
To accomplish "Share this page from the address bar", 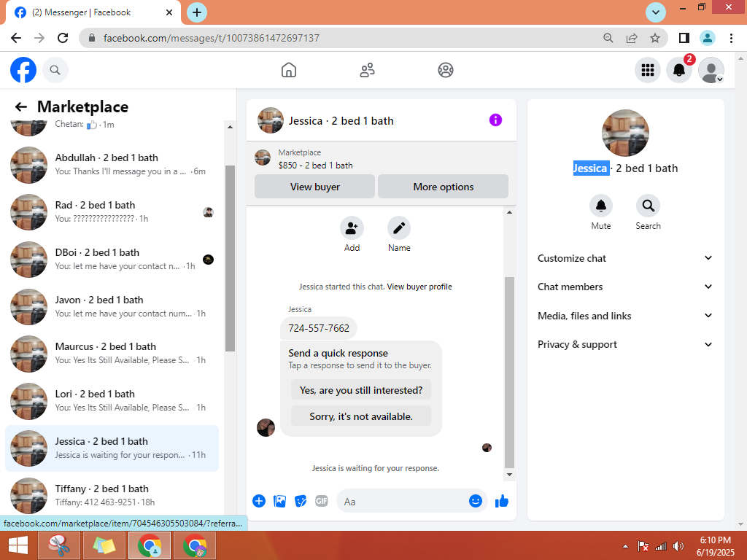I will coord(632,38).
